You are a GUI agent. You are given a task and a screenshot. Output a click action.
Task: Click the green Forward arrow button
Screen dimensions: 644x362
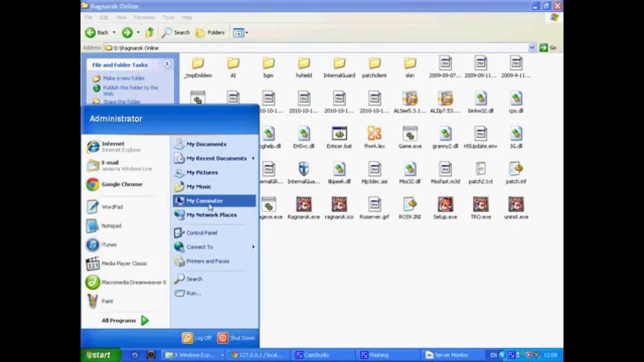(127, 33)
